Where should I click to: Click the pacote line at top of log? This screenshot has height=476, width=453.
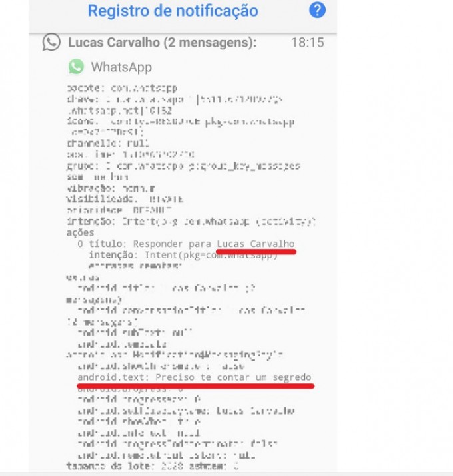click(x=122, y=89)
